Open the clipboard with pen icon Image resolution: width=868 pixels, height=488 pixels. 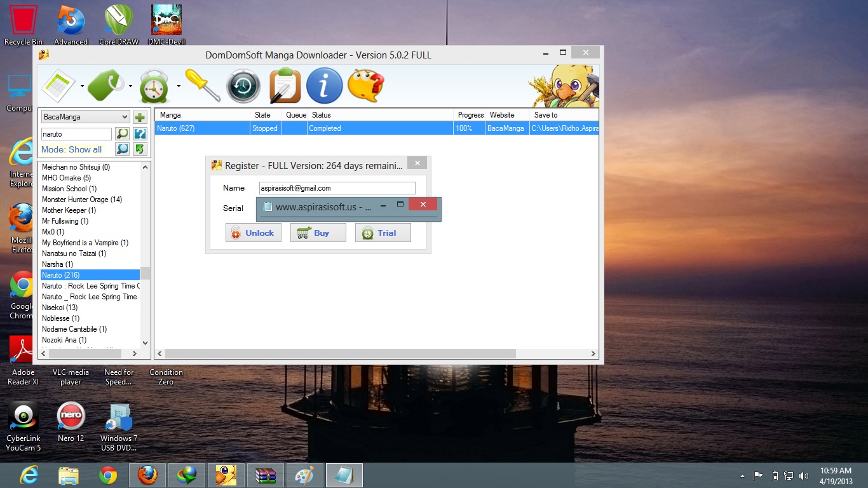tap(285, 86)
